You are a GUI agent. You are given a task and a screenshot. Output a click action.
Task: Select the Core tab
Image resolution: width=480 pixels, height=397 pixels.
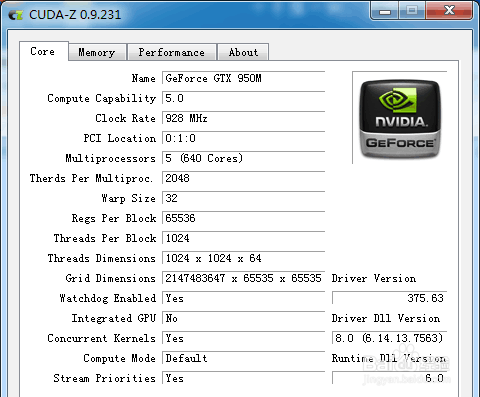[43, 51]
